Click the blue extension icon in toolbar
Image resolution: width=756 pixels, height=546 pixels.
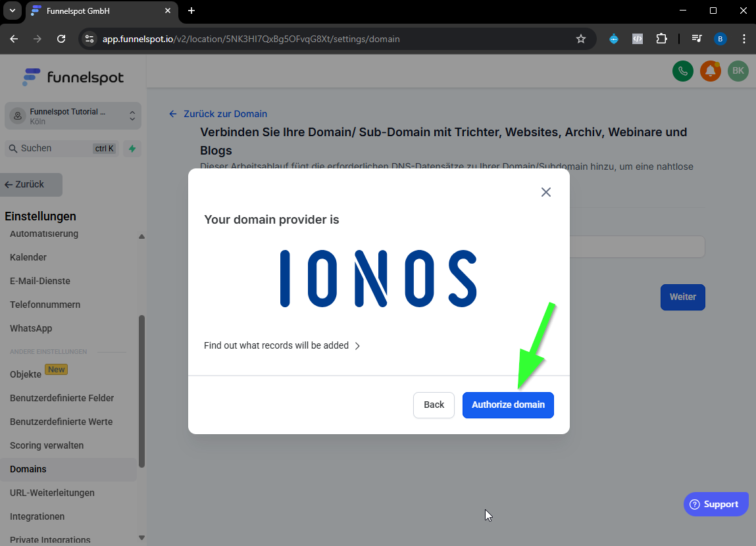click(x=614, y=39)
